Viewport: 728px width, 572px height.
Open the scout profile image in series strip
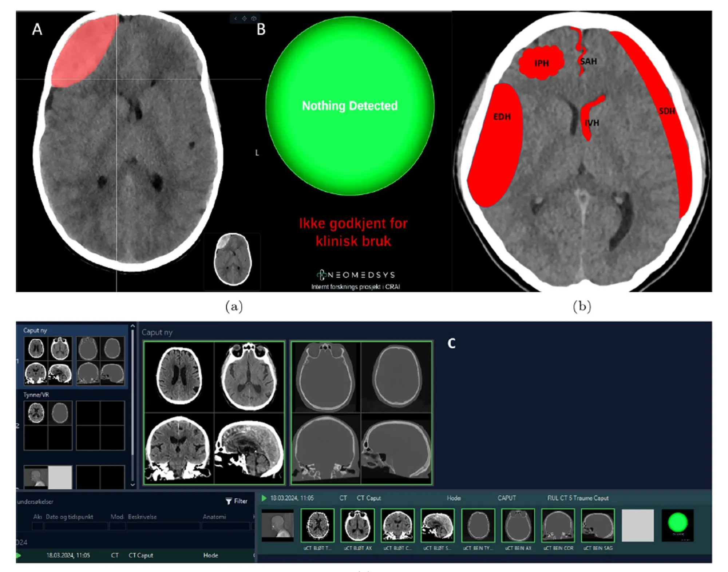click(277, 525)
